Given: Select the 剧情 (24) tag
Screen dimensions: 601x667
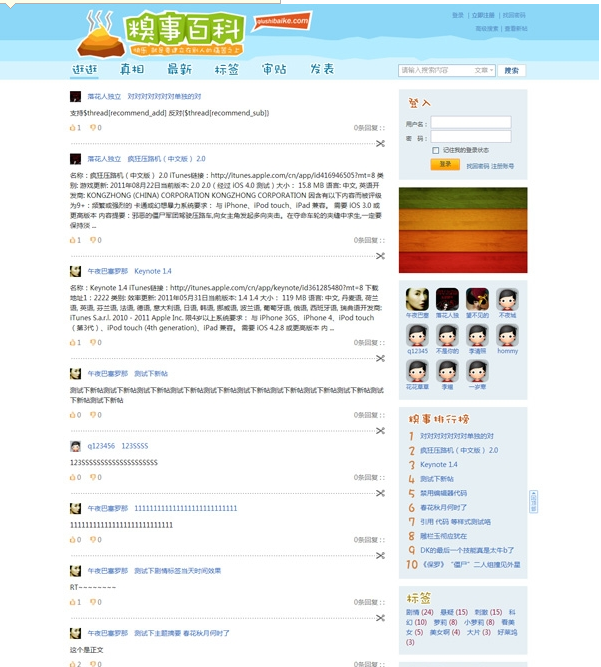Looking at the screenshot, I should (419, 613).
